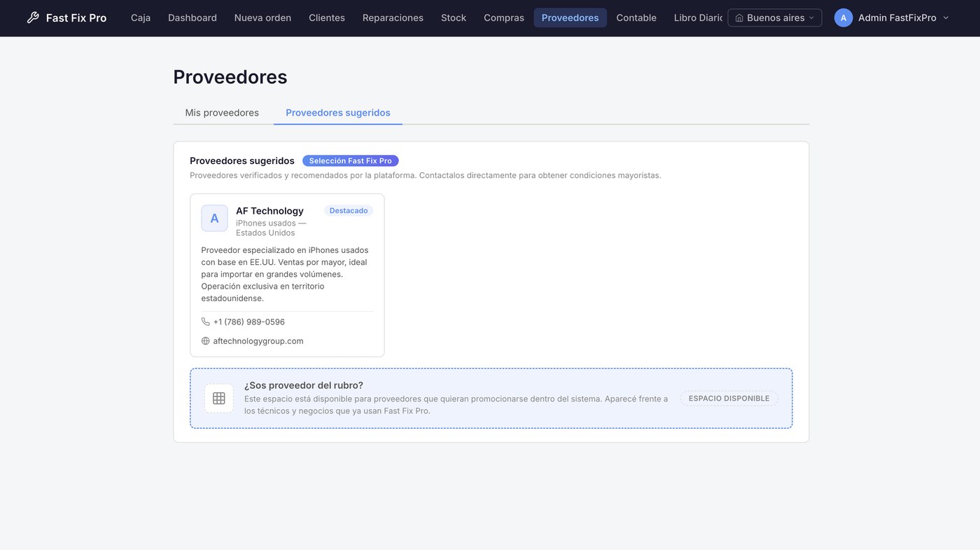
Task: Click the phone number +1 (786) 989-0596
Action: point(249,322)
